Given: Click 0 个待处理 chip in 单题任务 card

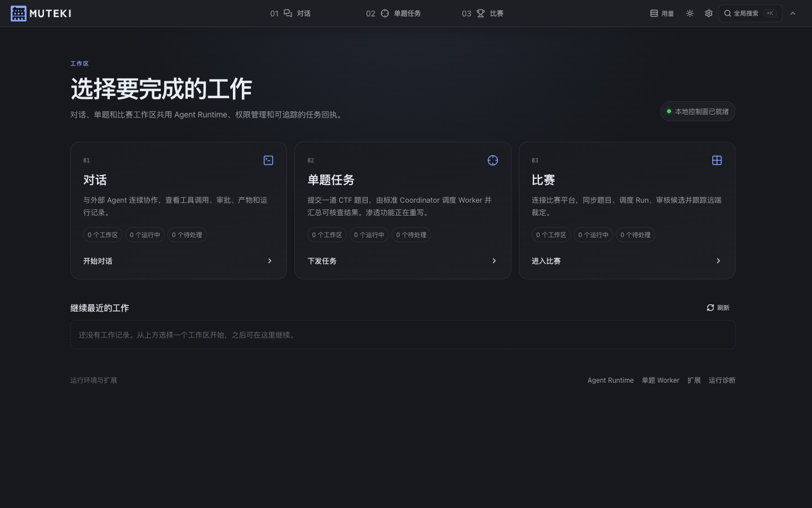Looking at the screenshot, I should coord(411,235).
